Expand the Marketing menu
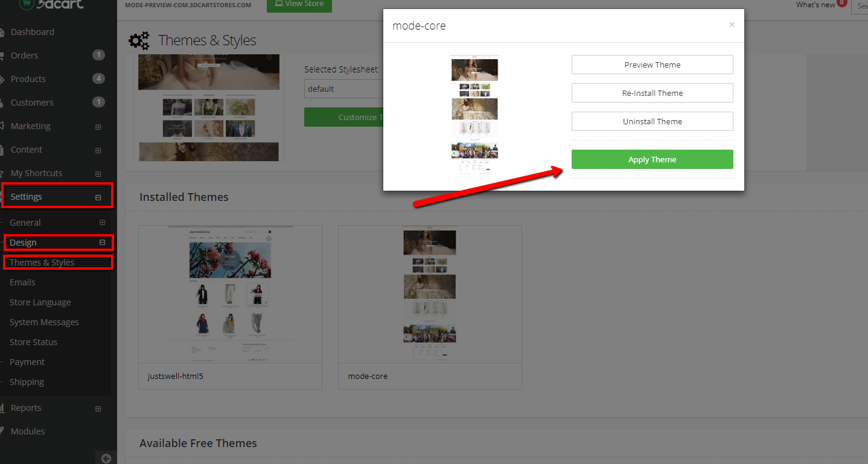 click(x=98, y=127)
